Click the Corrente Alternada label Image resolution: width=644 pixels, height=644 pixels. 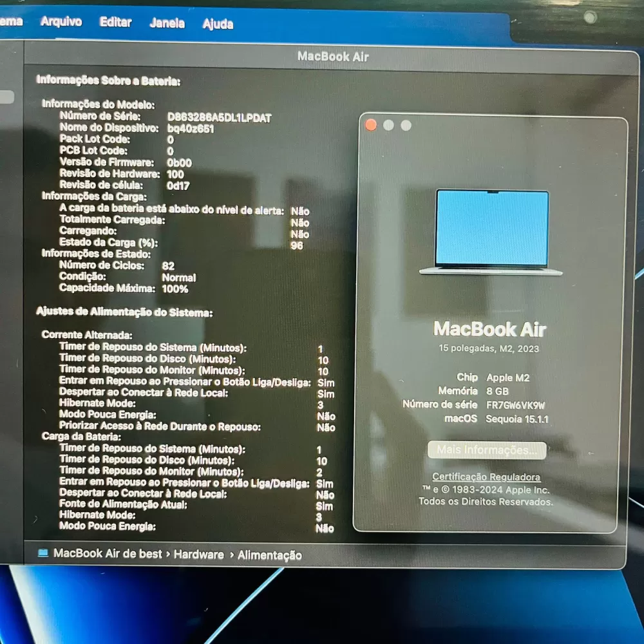pyautogui.click(x=87, y=335)
